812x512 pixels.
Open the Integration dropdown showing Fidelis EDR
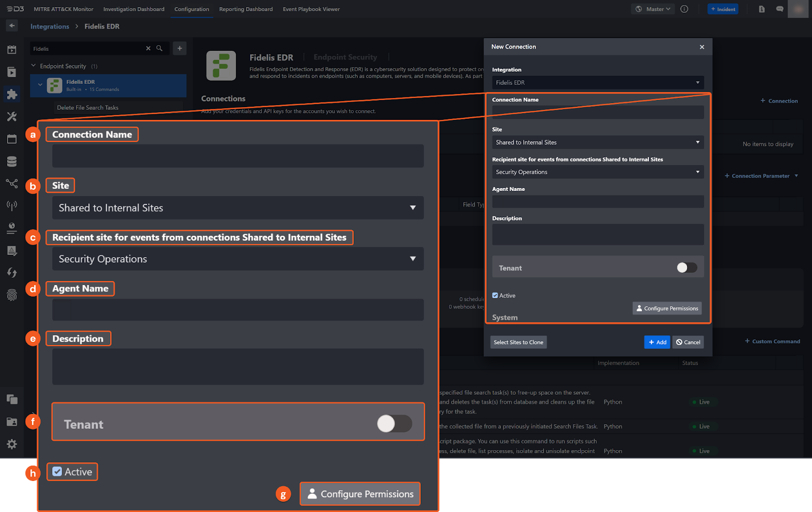597,82
